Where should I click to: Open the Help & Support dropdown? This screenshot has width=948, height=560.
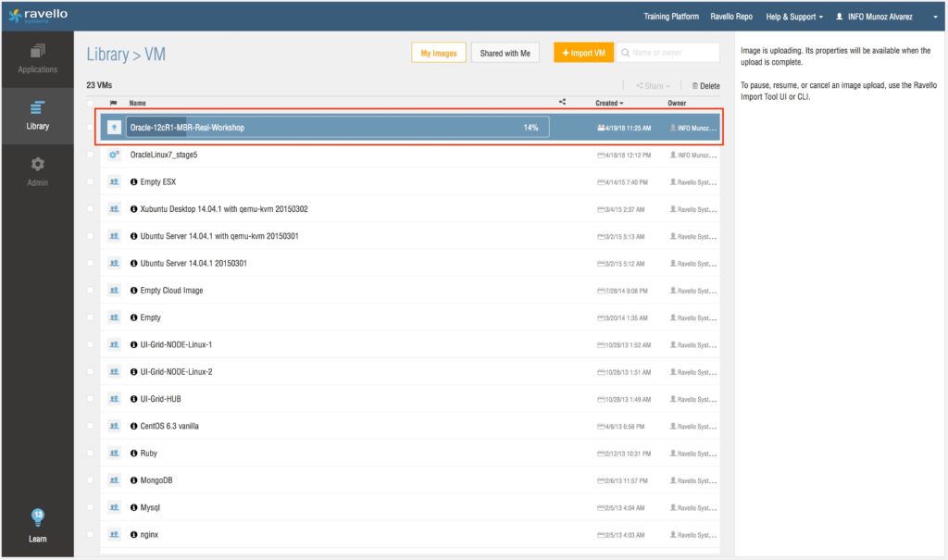tap(793, 17)
